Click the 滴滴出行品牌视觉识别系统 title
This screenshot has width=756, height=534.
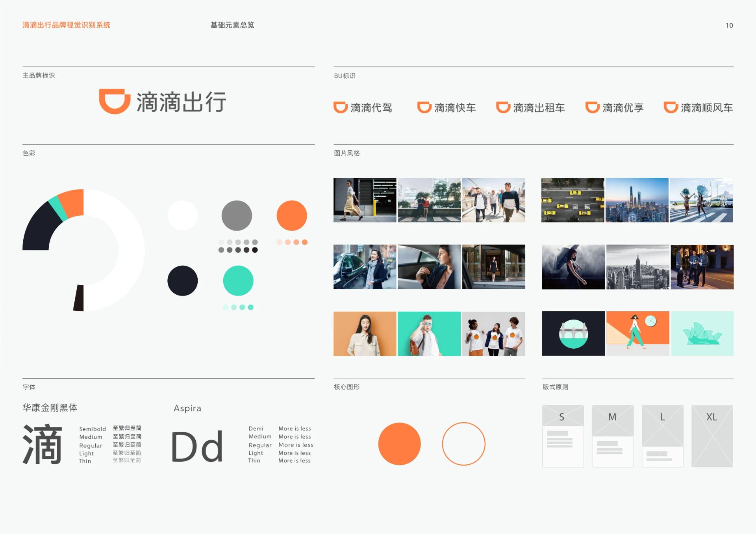[x=66, y=25]
